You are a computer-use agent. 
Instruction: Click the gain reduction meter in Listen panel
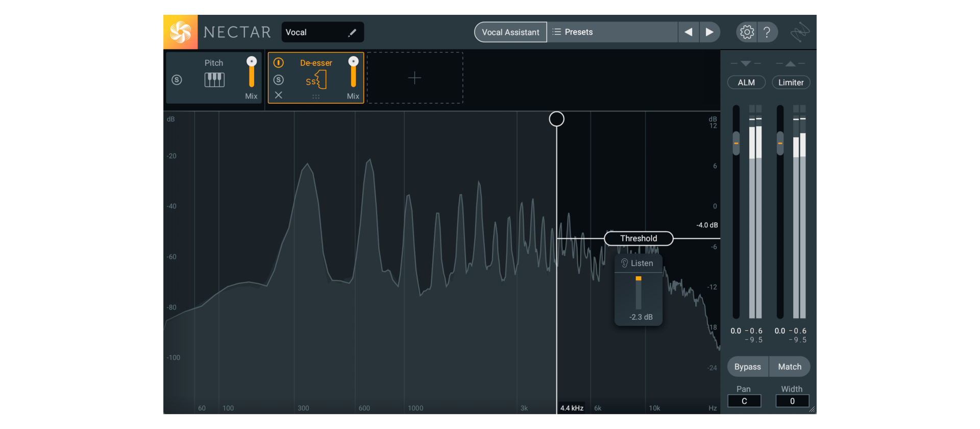click(639, 293)
